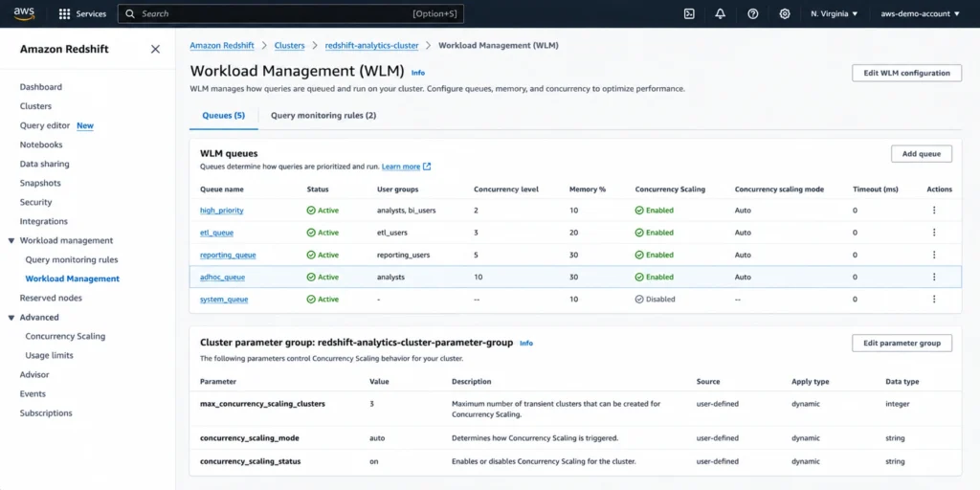Open actions menu for etl_queue row

934,233
